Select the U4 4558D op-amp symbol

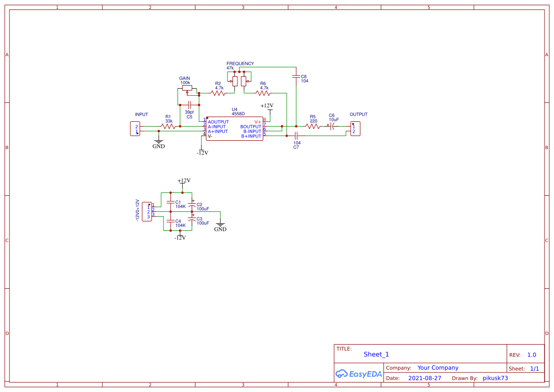234,129
